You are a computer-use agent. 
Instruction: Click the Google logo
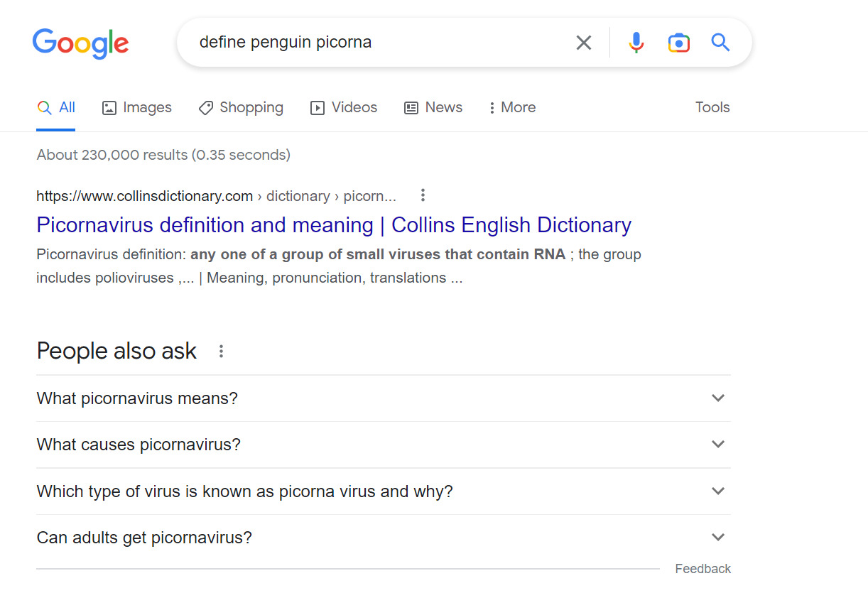tap(80, 43)
